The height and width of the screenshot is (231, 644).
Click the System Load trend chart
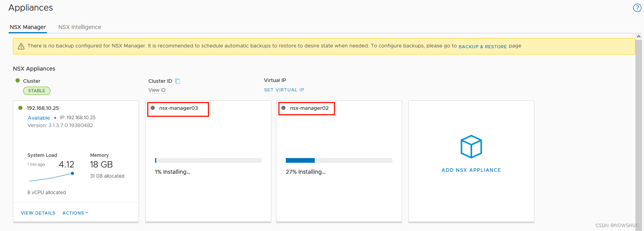[x=52, y=177]
